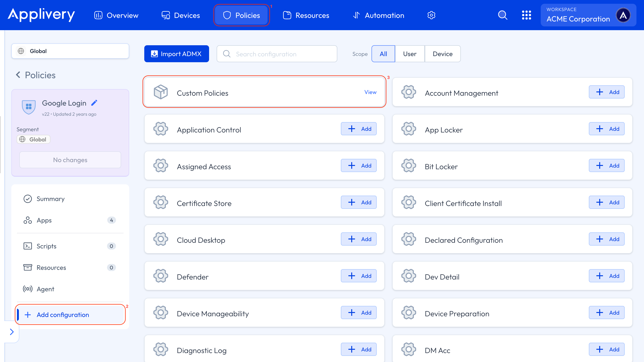Open the search magnifier in header
Image resolution: width=644 pixels, height=362 pixels.
coord(503,15)
